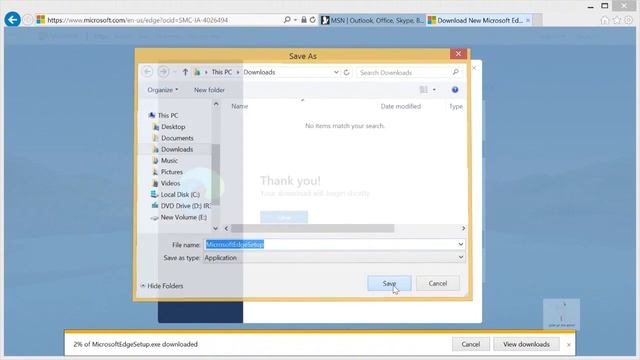The image size is (640, 360).
Task: Click the search magnifier in Save As
Action: pos(456,72)
